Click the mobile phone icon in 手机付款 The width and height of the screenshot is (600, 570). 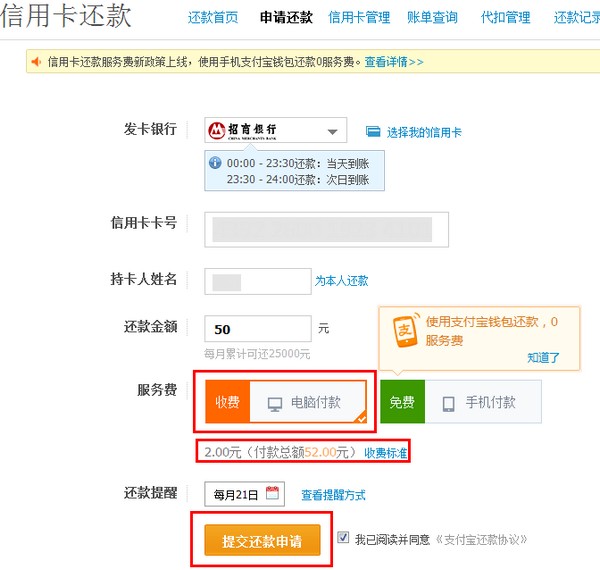click(448, 404)
